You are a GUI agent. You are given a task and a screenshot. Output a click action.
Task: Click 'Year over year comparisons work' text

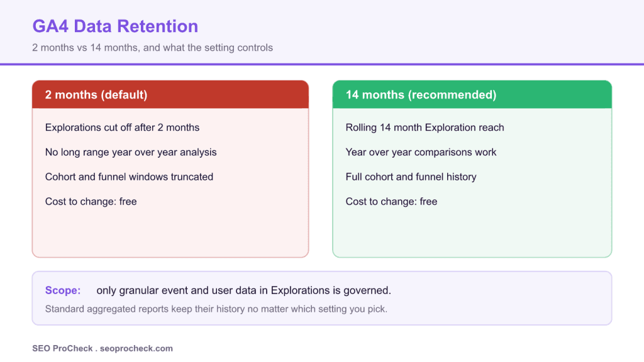tap(421, 152)
